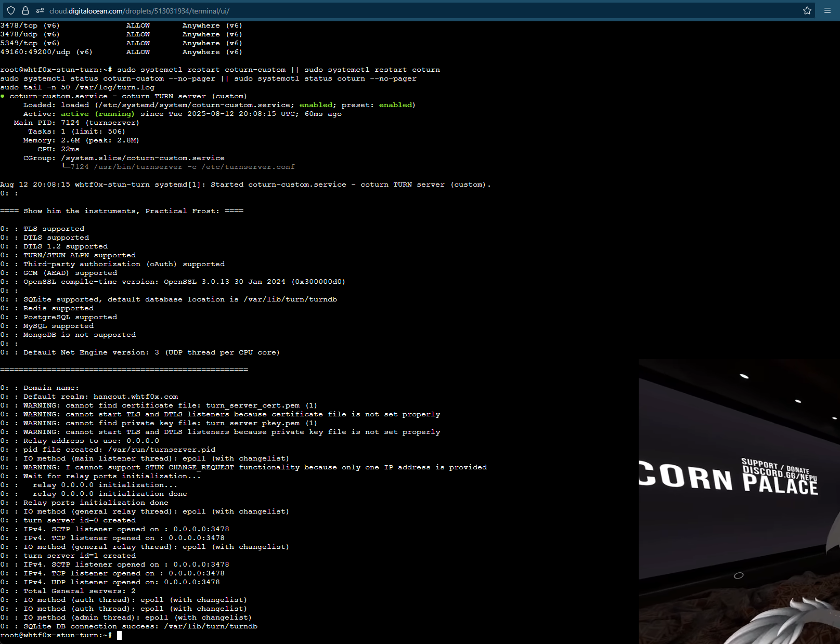The height and width of the screenshot is (644, 840).
Task: Click the 'hangout.whtf0x.com' default realm text
Action: point(136,397)
